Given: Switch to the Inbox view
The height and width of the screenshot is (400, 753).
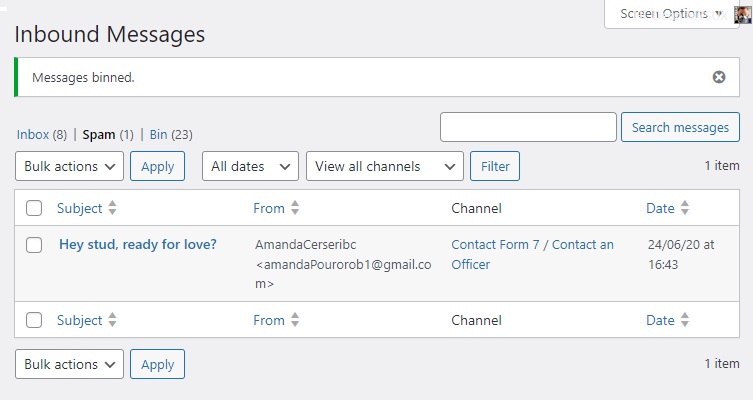Looking at the screenshot, I should (x=33, y=134).
